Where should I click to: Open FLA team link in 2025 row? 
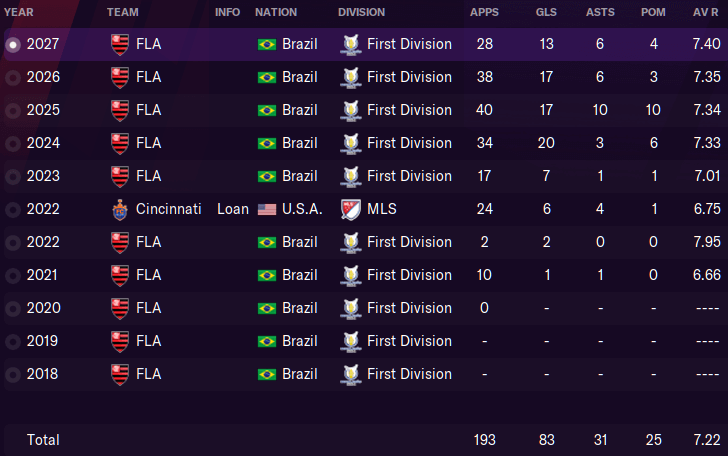point(149,110)
